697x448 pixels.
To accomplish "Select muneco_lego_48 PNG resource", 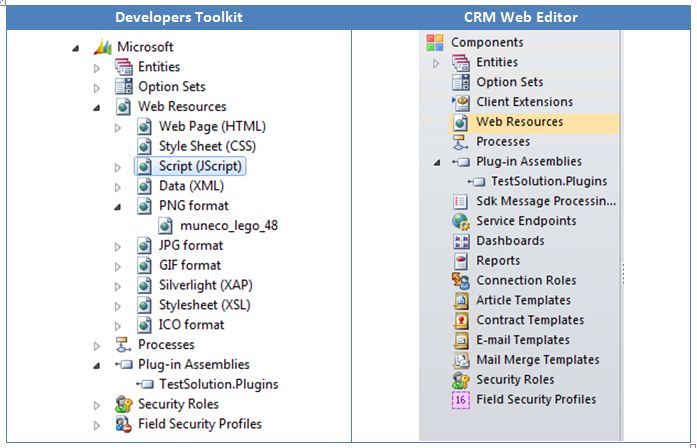I will (228, 225).
